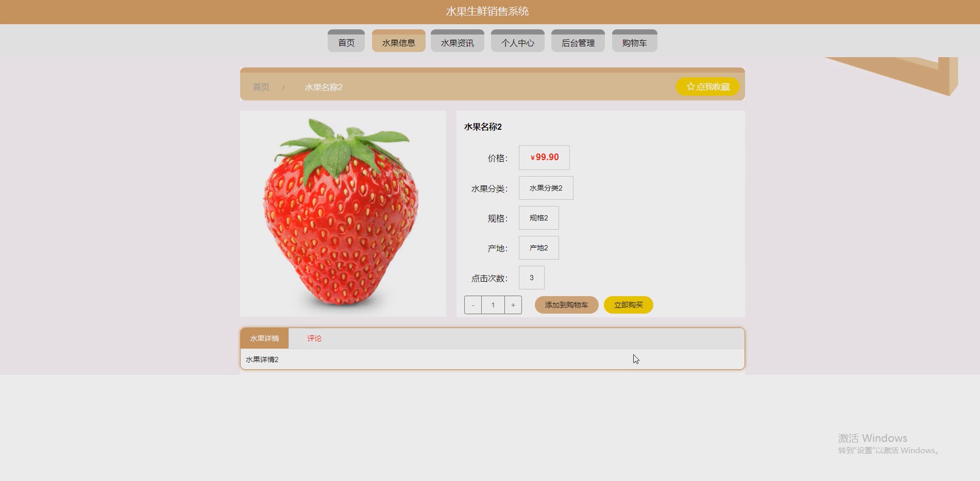Switch to the 评论 tab

314,338
